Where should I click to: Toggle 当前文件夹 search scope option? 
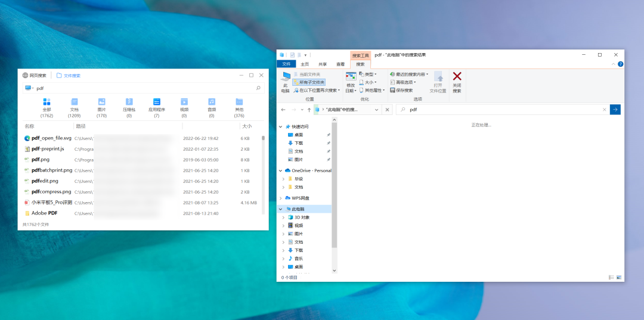point(309,74)
